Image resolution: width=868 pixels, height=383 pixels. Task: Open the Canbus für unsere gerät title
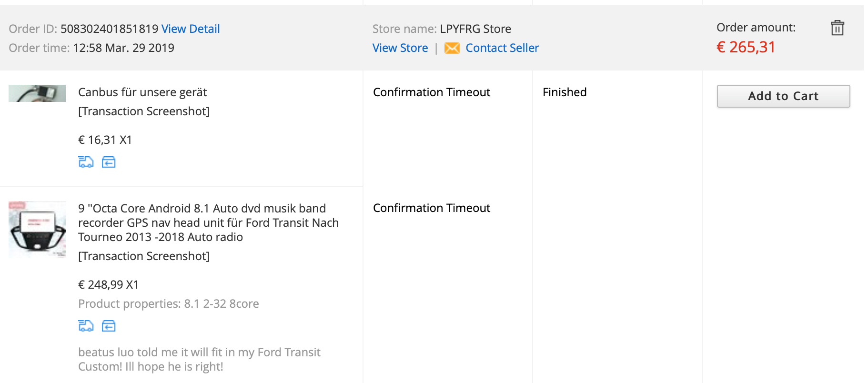click(142, 92)
